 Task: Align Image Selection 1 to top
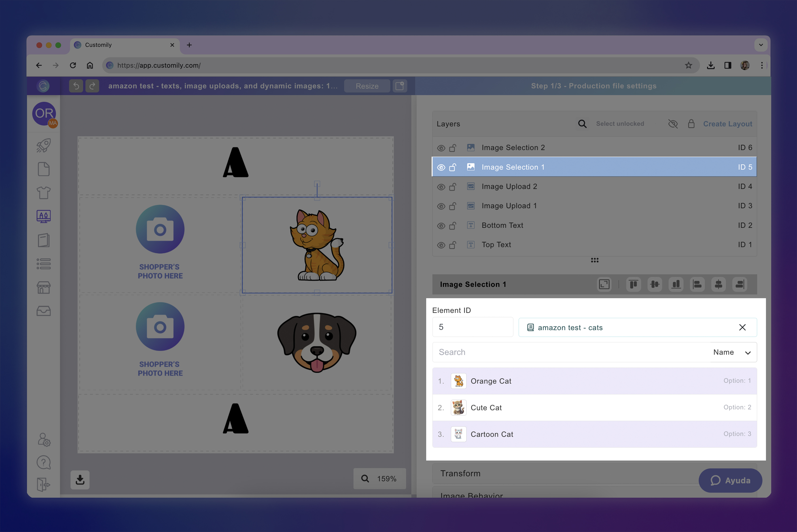pos(633,284)
